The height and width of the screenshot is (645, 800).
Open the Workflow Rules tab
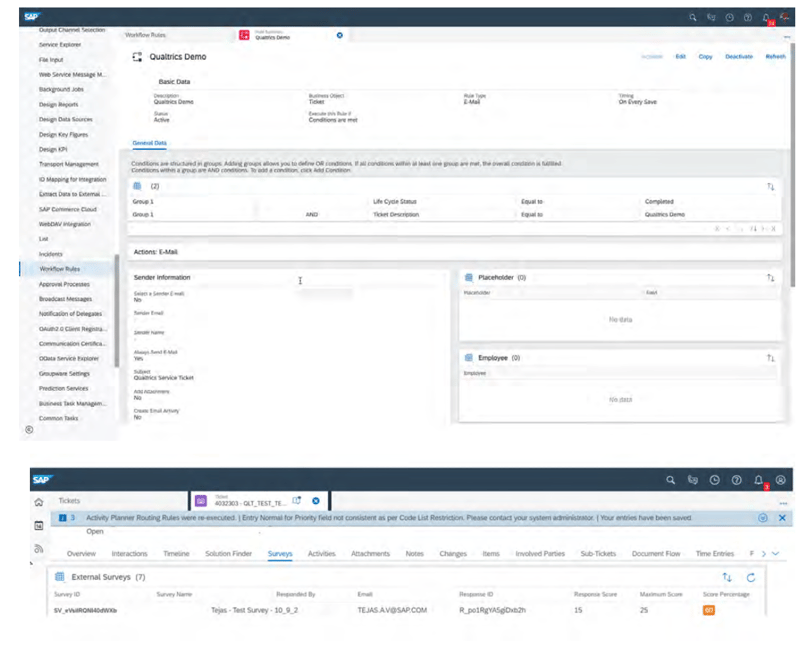point(145,35)
